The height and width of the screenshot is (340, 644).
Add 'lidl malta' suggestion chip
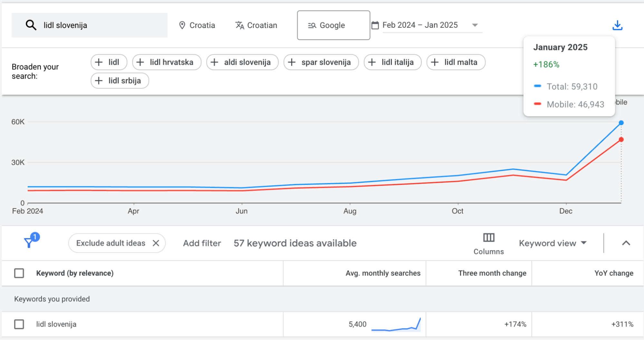click(456, 62)
